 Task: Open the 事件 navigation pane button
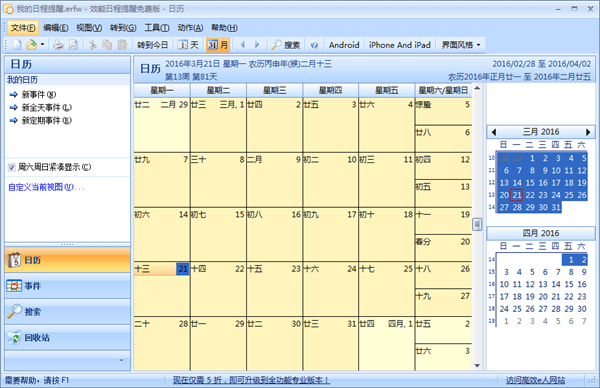(x=67, y=286)
